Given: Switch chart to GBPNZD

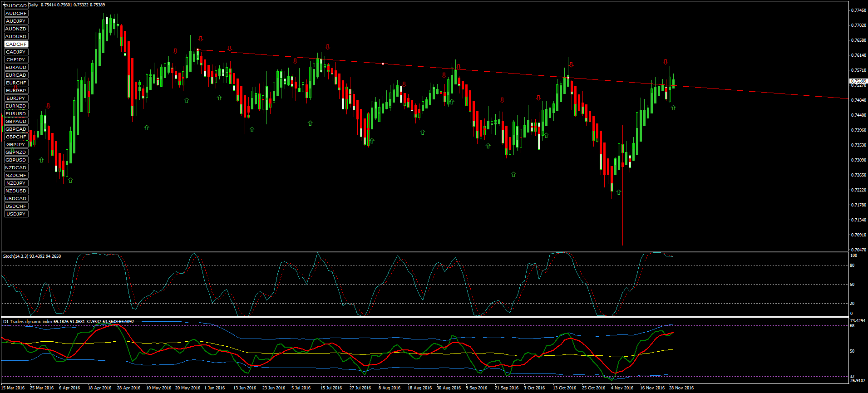Looking at the screenshot, I should [x=16, y=152].
